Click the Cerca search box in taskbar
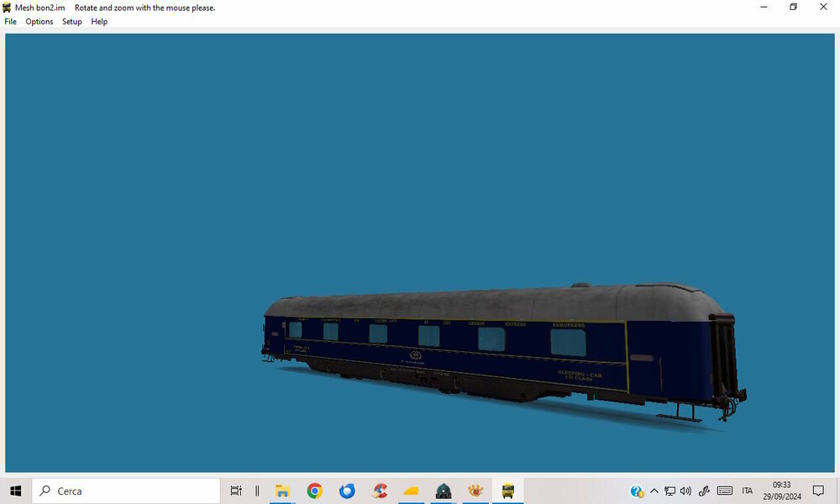 point(126,491)
